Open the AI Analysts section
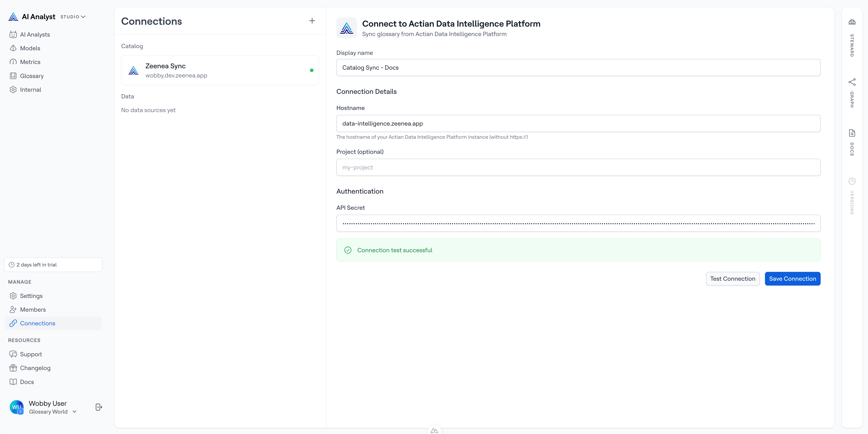The width and height of the screenshot is (868, 434). [35, 34]
